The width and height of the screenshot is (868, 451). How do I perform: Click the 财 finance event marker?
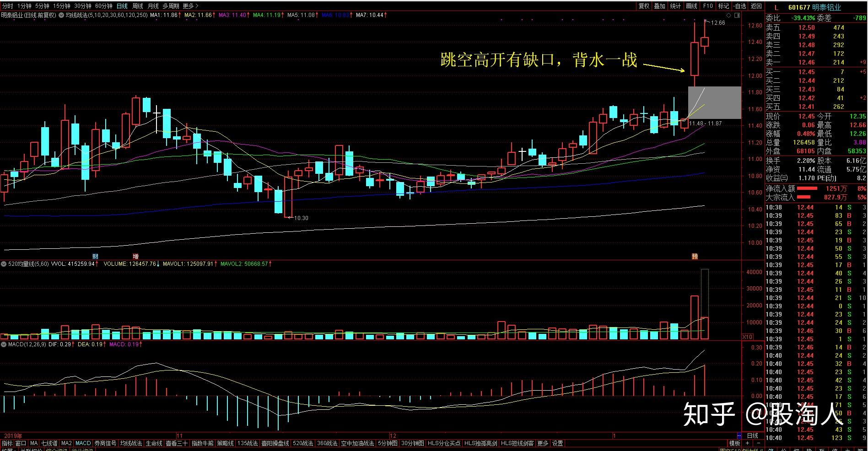click(x=96, y=256)
